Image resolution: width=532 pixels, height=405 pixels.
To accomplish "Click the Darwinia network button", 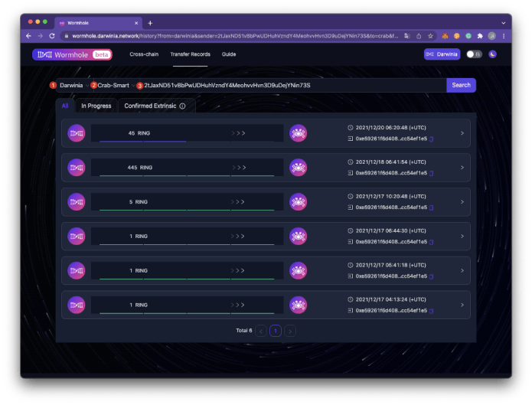I will pos(442,54).
